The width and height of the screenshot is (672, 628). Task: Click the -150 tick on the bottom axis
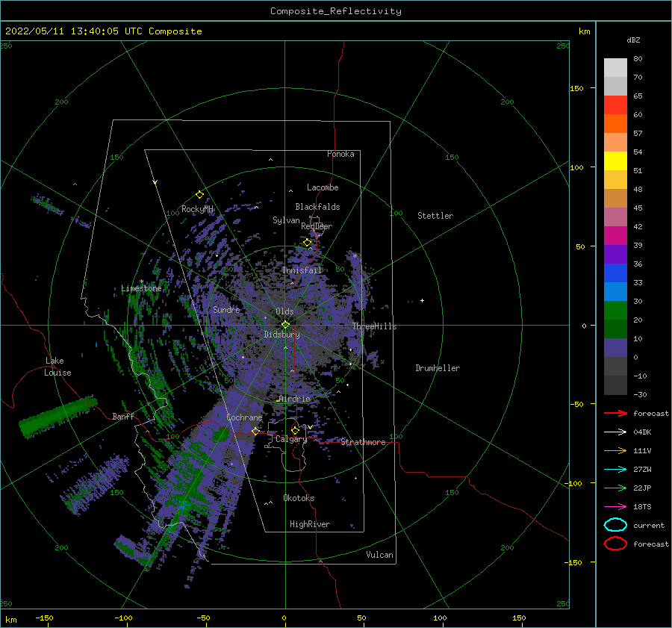[44, 618]
